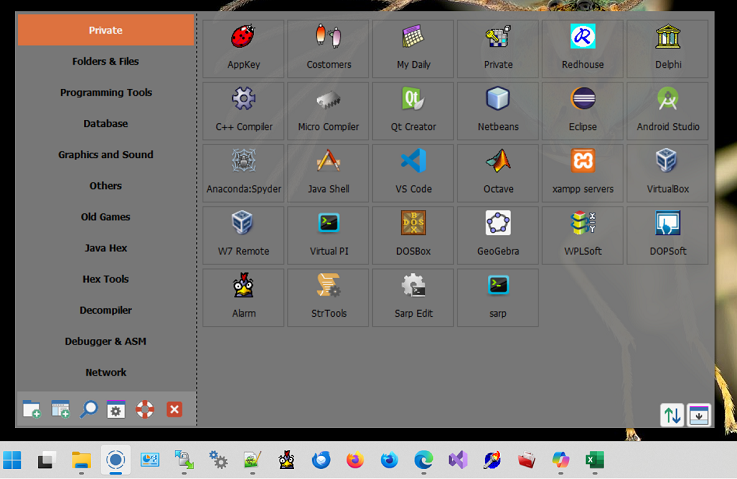
Task: Open StrTools
Action: click(328, 298)
